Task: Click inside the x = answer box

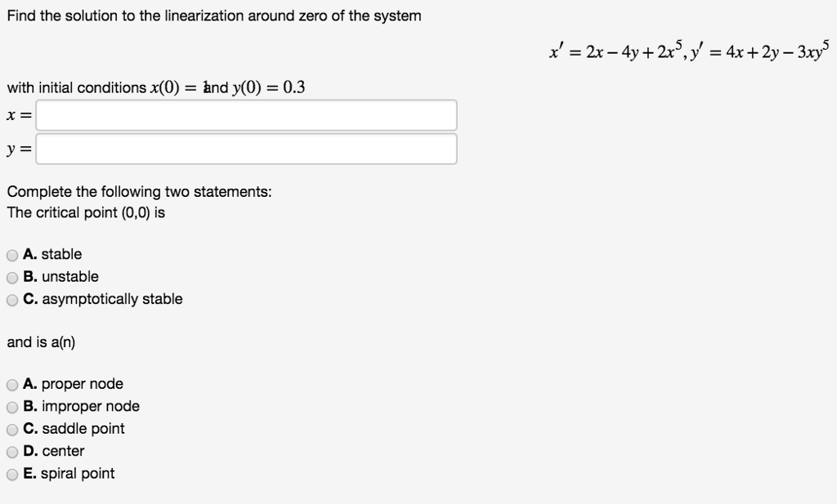Action: click(x=245, y=114)
